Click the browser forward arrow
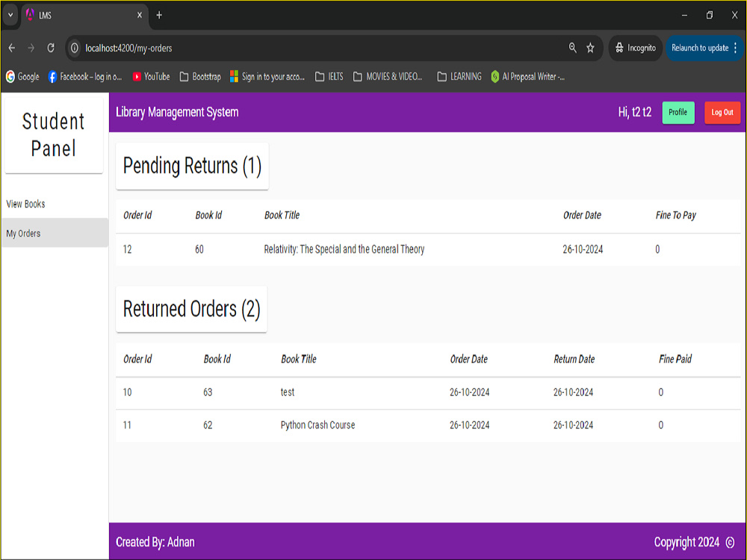 pyautogui.click(x=31, y=48)
